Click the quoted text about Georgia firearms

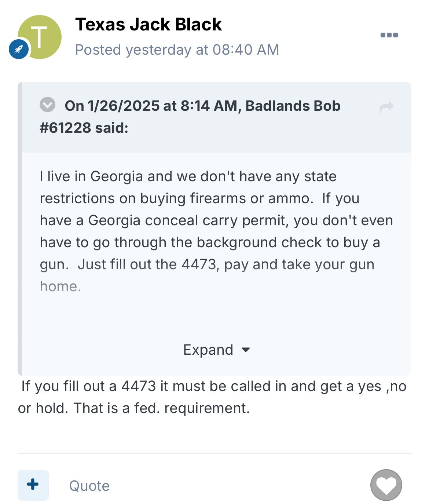coord(216,220)
